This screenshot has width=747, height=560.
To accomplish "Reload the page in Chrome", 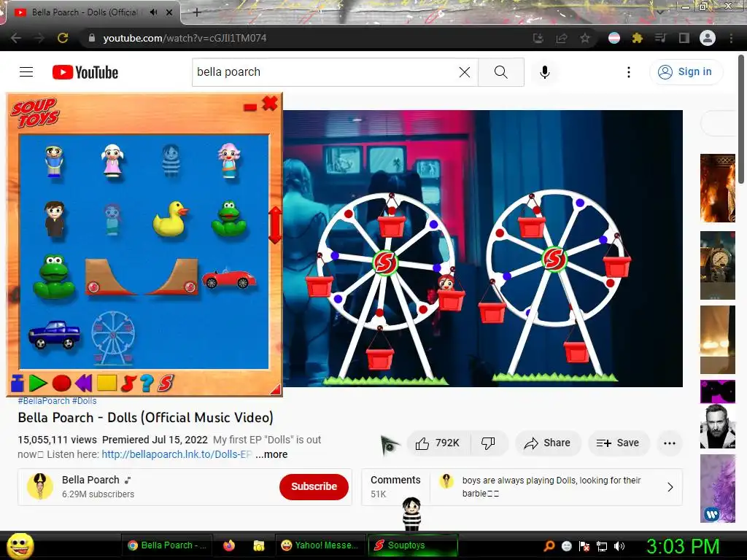I will (x=63, y=38).
